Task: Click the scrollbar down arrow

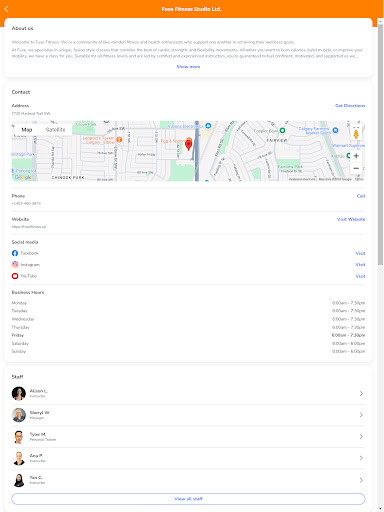Action: coord(380,509)
